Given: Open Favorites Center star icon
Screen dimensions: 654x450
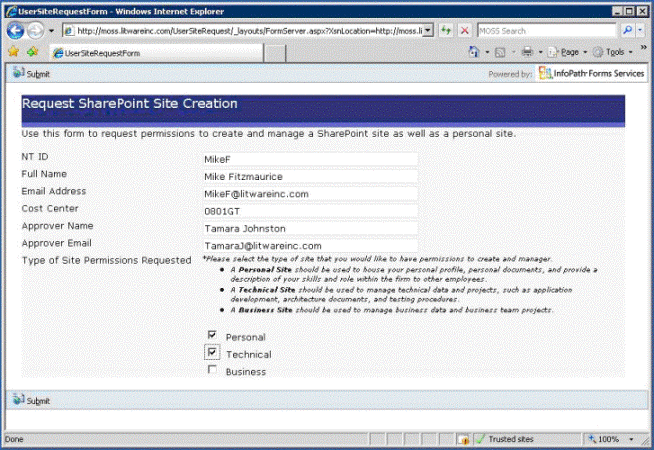Looking at the screenshot, I should point(13,51).
